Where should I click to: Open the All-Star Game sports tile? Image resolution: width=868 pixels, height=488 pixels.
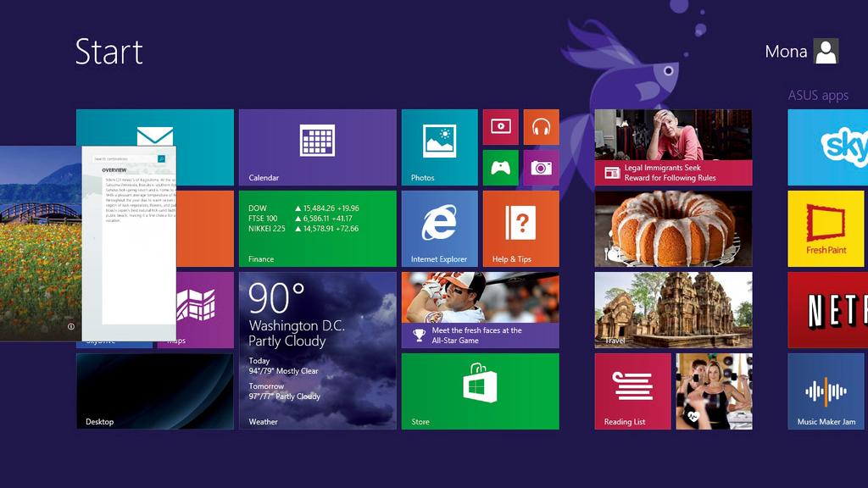(481, 310)
